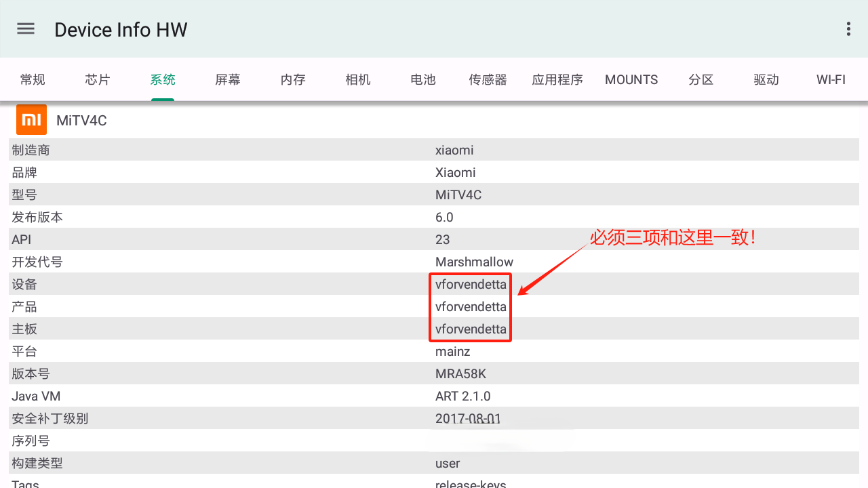Select the 设备 vforvendetta value
Image resolution: width=868 pixels, height=488 pixels.
tap(471, 284)
